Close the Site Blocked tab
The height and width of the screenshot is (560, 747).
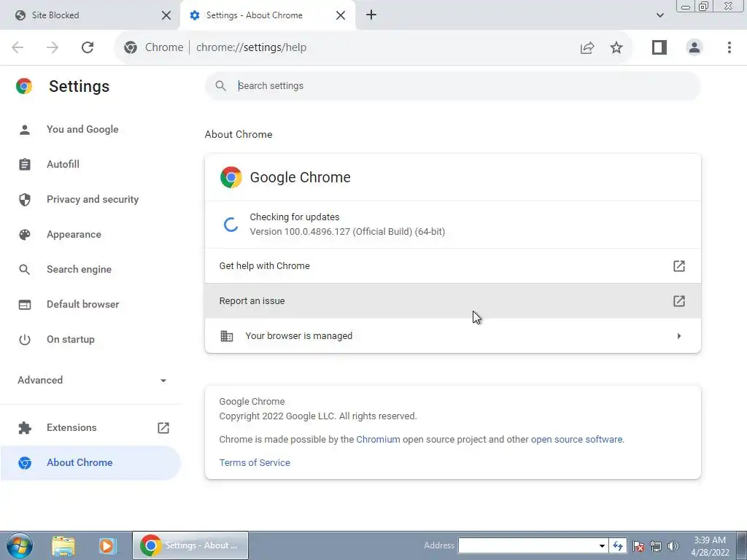coord(166,15)
